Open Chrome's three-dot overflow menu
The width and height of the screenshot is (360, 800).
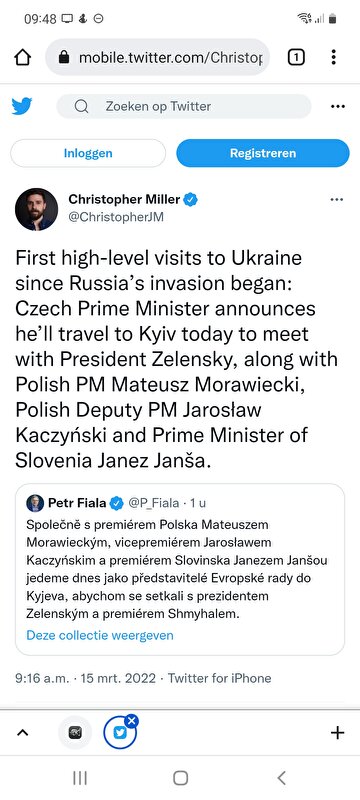(333, 57)
